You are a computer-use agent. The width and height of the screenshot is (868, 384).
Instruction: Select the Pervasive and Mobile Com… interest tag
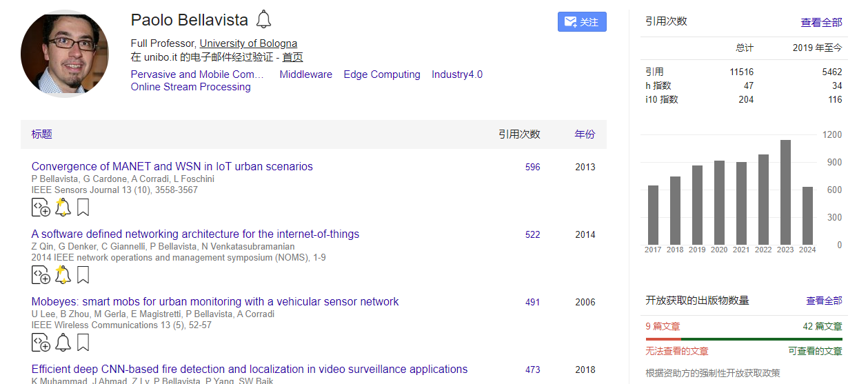197,74
